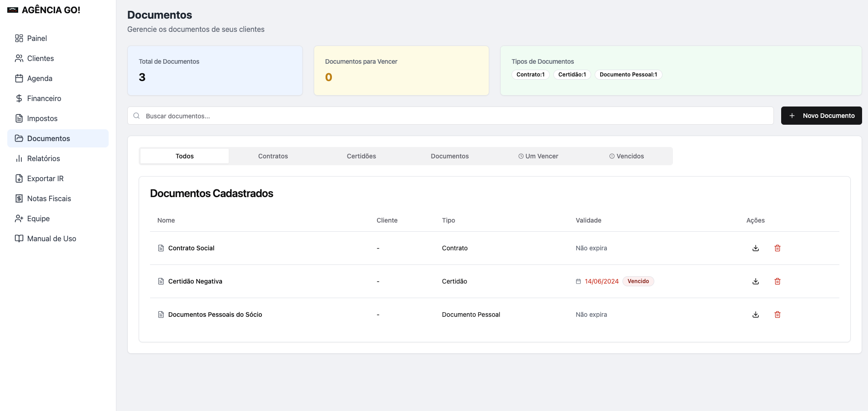868x411 pixels.
Task: Open Impostos in the sidebar
Action: click(58, 118)
